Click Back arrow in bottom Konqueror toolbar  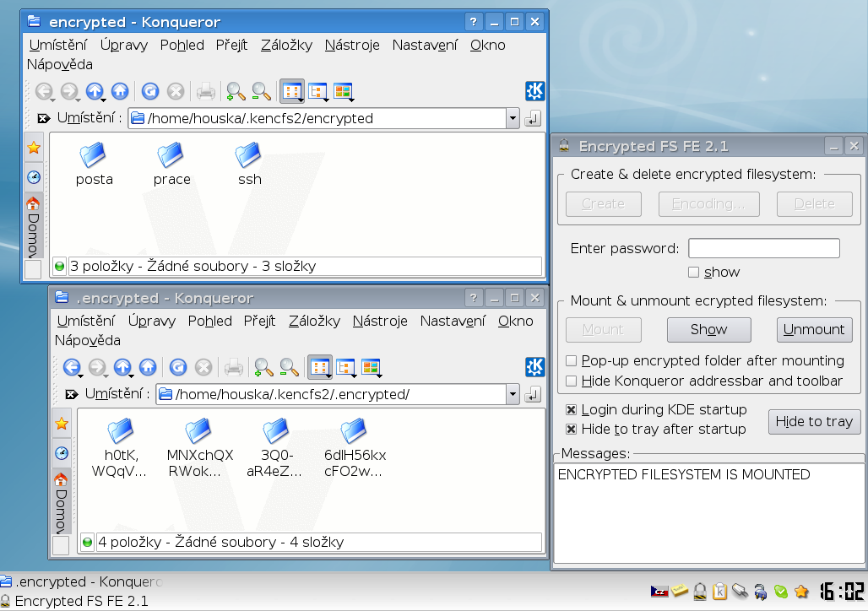(73, 367)
